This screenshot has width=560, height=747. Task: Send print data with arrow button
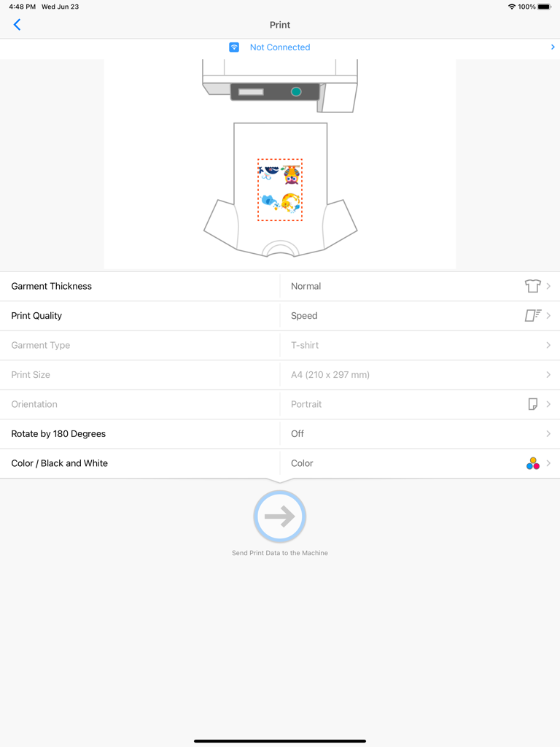279,516
